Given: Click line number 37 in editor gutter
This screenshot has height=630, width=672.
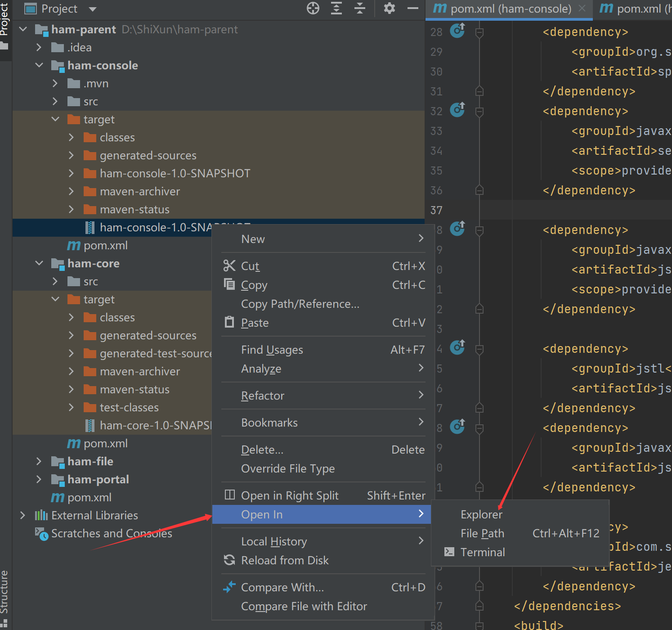Looking at the screenshot, I should click(x=436, y=210).
